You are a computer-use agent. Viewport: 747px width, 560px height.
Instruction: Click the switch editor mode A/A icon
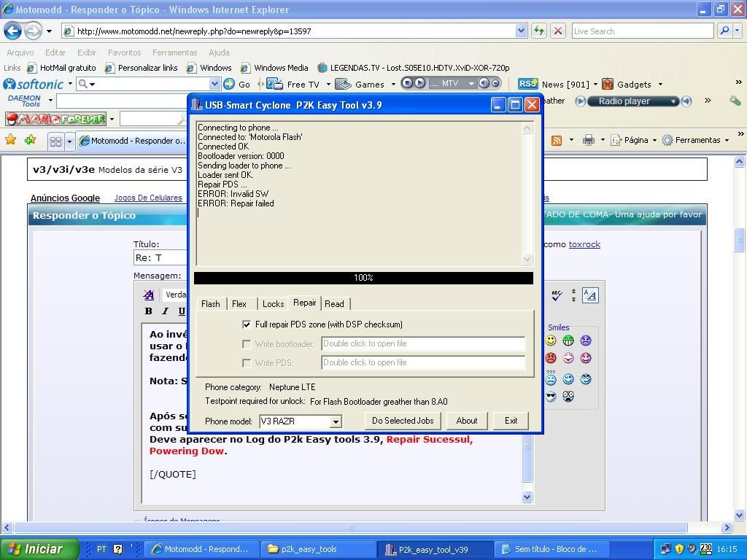(x=590, y=295)
